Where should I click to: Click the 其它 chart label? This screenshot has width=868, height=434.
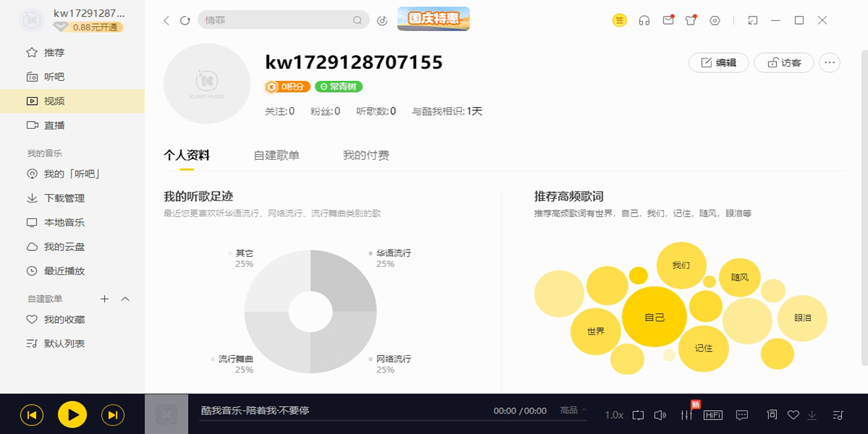[x=244, y=253]
